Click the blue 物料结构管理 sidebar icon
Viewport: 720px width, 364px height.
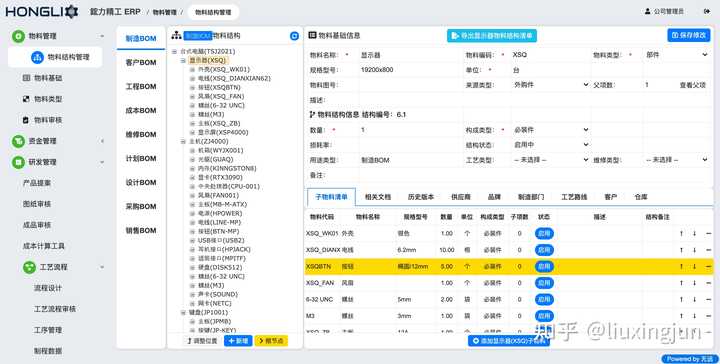pyautogui.click(x=37, y=57)
